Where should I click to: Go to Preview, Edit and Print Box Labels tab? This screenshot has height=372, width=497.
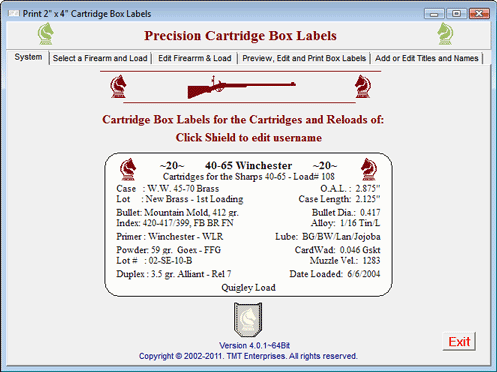304,58
